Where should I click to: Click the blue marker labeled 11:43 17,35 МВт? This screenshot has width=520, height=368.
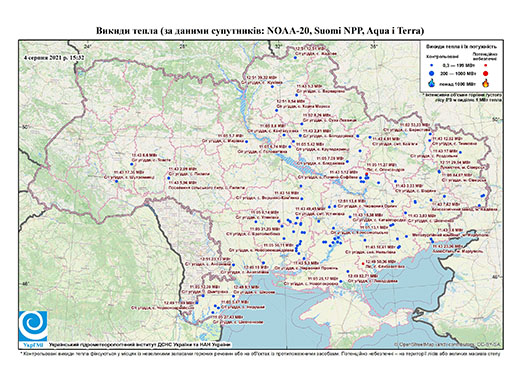tap(117, 181)
